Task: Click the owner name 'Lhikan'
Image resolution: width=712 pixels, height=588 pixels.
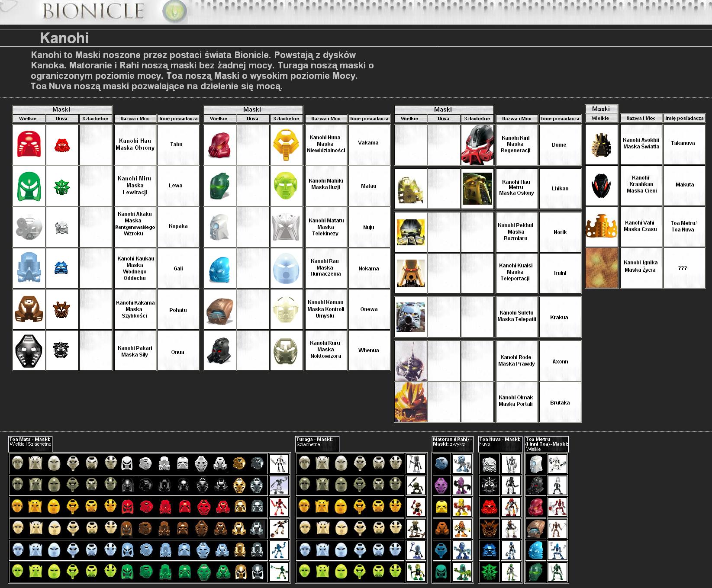Action: point(560,189)
